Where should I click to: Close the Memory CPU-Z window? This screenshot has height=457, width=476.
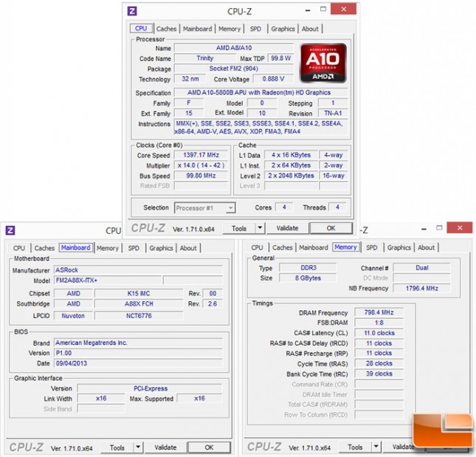pyautogui.click(x=460, y=227)
